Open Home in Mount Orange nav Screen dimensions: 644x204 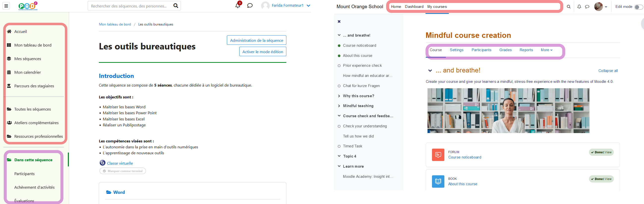coord(396,7)
